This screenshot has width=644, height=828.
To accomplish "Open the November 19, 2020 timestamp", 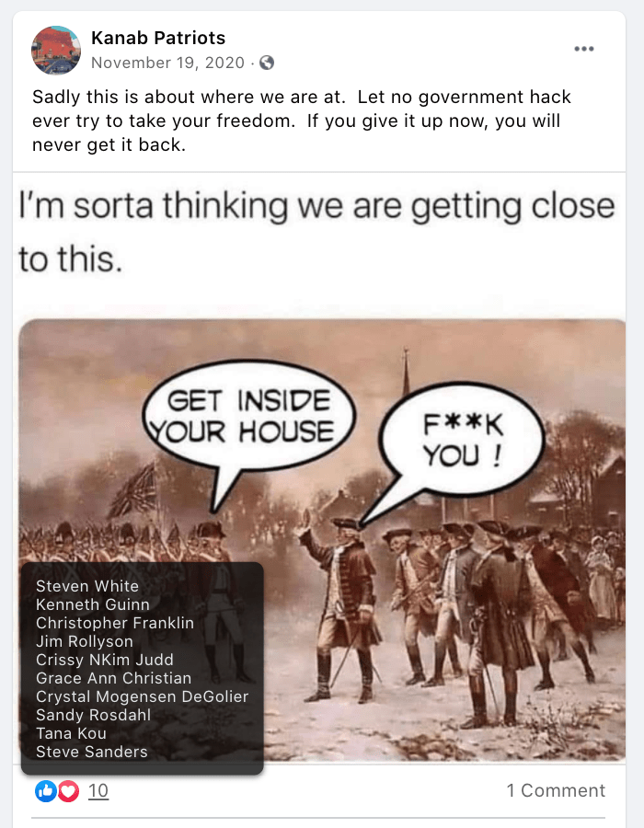I will [167, 63].
